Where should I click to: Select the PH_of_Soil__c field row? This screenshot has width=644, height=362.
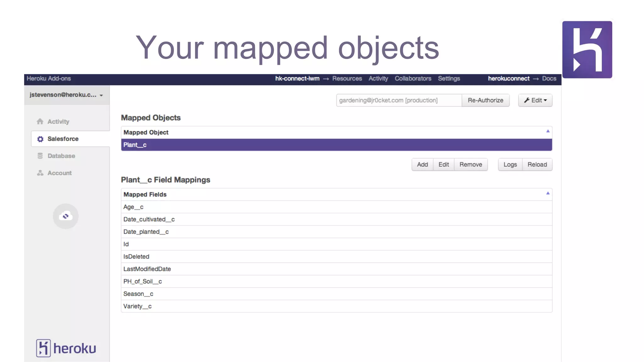(336, 282)
